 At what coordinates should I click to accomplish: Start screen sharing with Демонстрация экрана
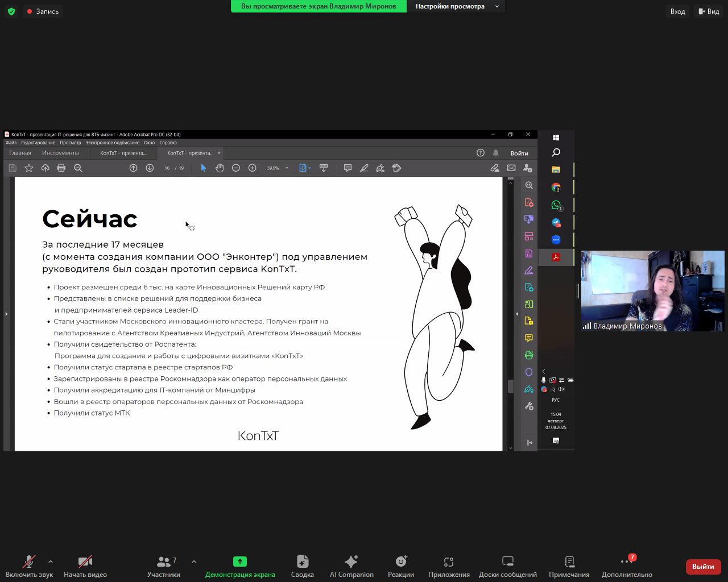pos(240,566)
